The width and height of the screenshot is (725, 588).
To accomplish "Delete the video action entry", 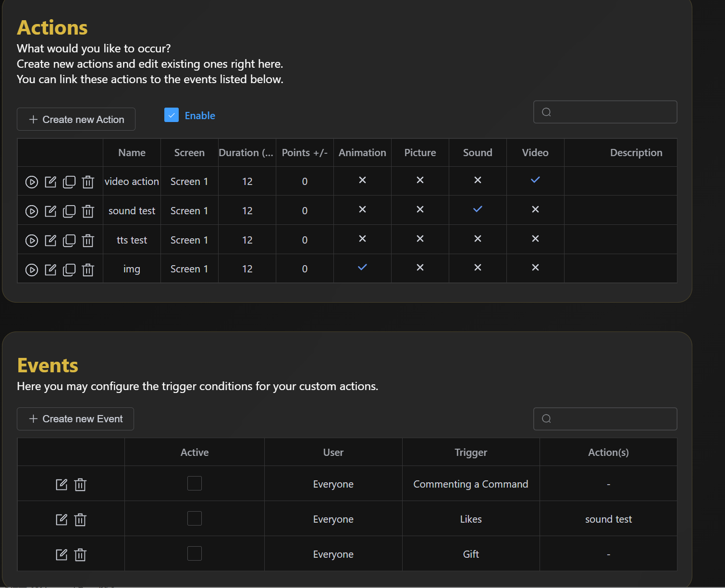I will 88,182.
